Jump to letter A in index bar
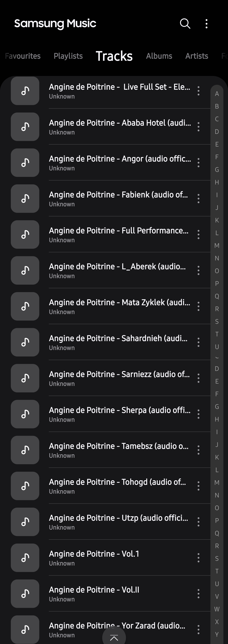228x644 pixels. (217, 94)
